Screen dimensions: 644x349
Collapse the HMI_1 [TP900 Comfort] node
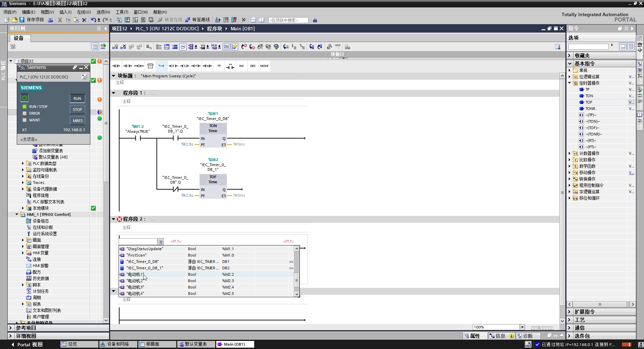[17, 215]
